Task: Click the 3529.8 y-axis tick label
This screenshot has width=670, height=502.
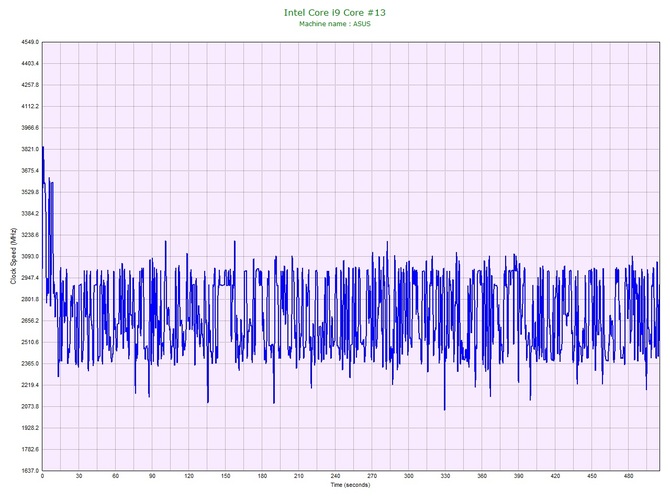Action: pos(30,192)
